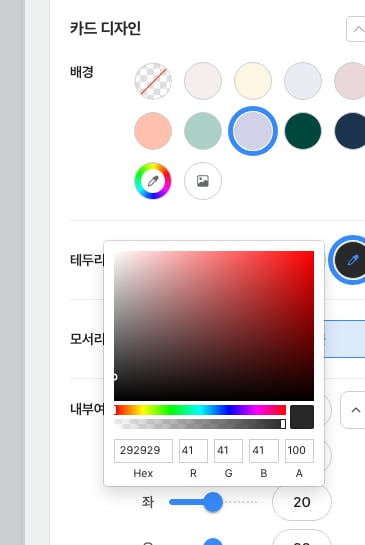Click the 좌 padding value box showing 20
Image resolution: width=365 pixels, height=545 pixels.
pyautogui.click(x=302, y=502)
